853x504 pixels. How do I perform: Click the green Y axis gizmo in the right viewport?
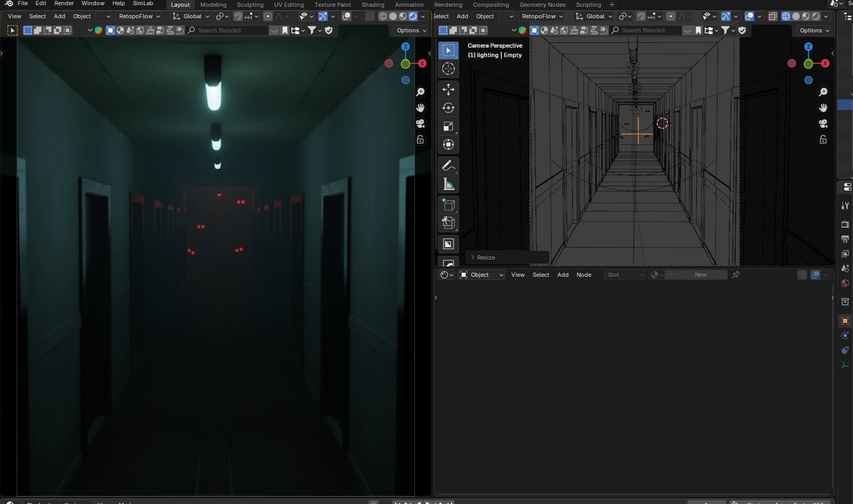pos(808,64)
